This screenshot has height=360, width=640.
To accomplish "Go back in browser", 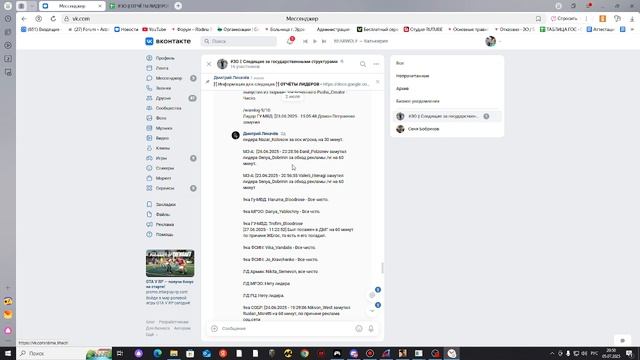I will pos(24,19).
